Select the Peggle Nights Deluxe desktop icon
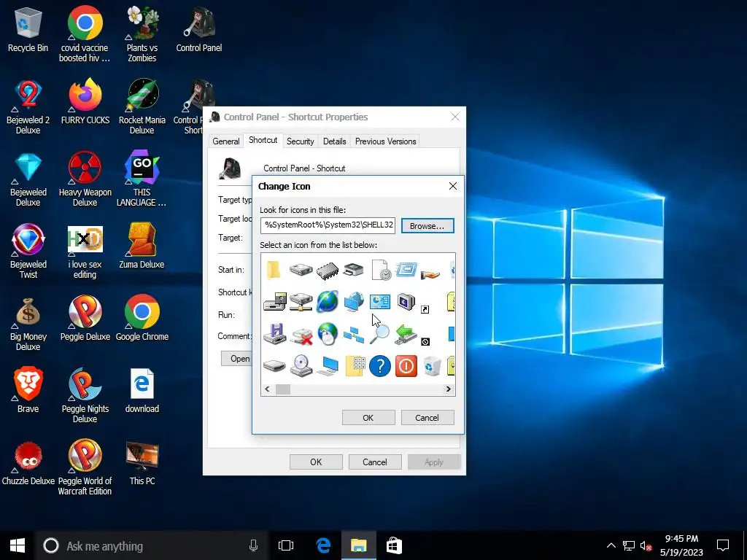747x560 pixels. 85,396
